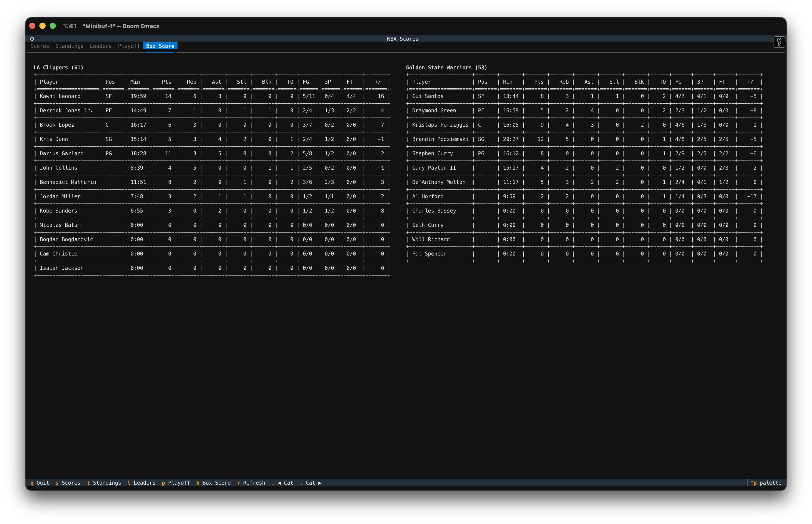This screenshot has width=812, height=524.
Task: Click Kawhi Leonard's 19:59 minutes cell
Action: point(138,96)
